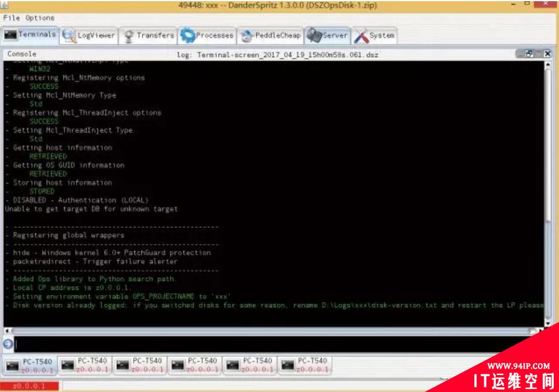Click the horizontal scrollbar left arrow
Screen dimensions: 559x392
[7, 331]
